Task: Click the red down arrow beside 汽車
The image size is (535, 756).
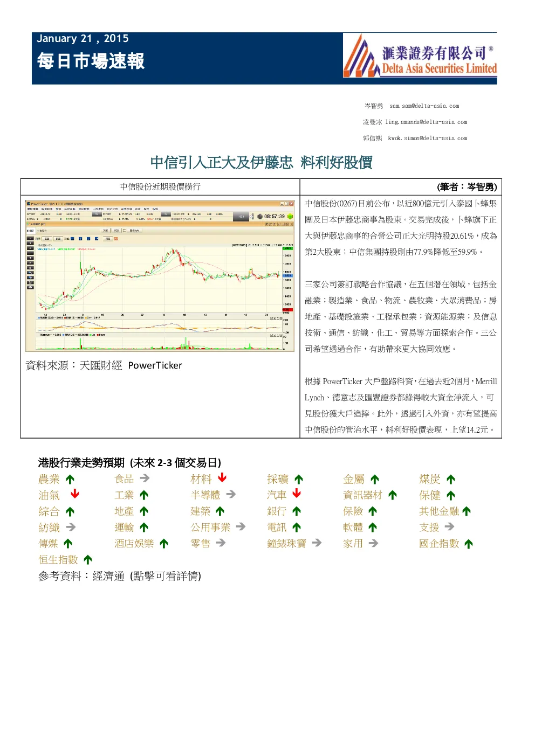Action: pos(297,494)
